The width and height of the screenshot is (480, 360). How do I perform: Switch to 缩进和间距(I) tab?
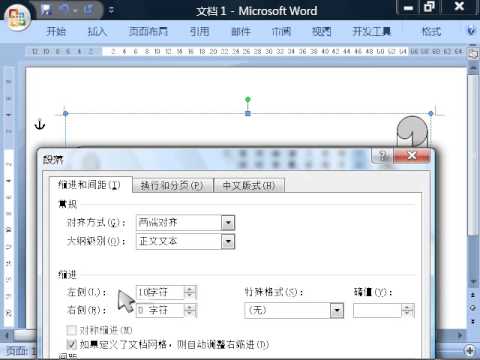point(90,185)
